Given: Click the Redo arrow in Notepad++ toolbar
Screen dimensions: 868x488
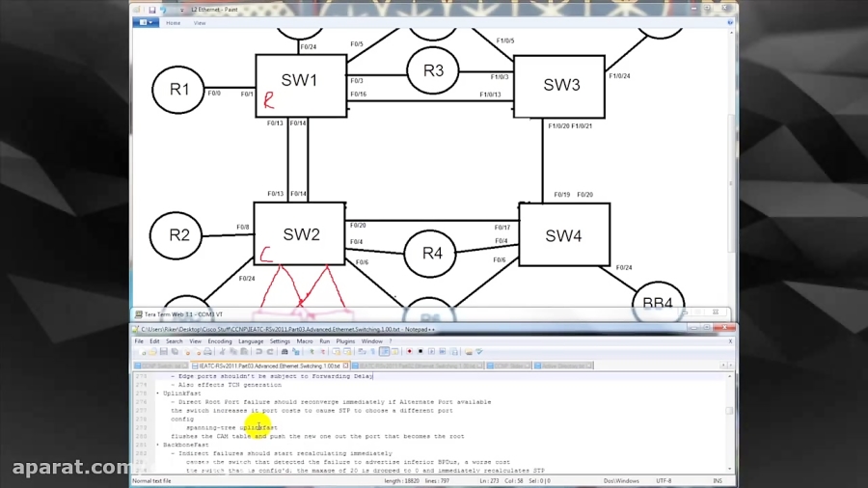Looking at the screenshot, I should pos(270,352).
